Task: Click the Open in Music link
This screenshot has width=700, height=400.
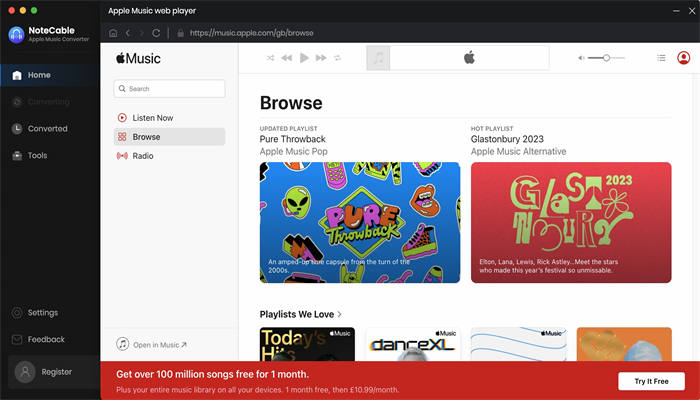Action: point(151,345)
